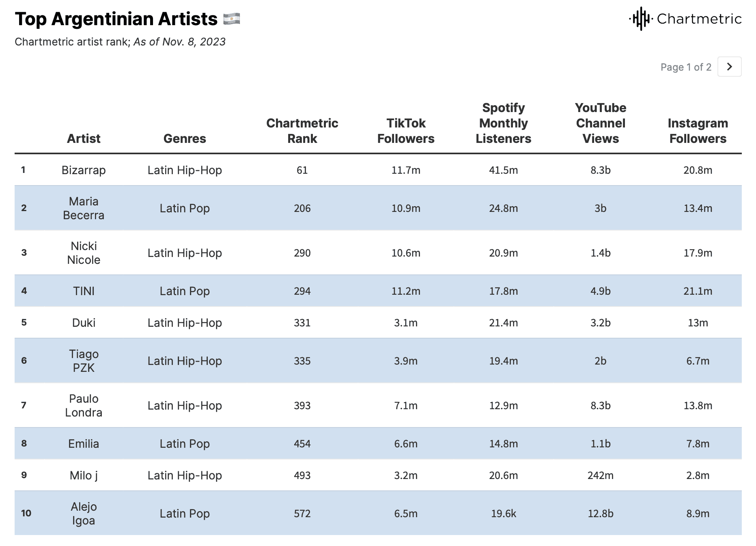Click the Instagram Followers column header
Image resolution: width=756 pixels, height=546 pixels.
tap(697, 131)
